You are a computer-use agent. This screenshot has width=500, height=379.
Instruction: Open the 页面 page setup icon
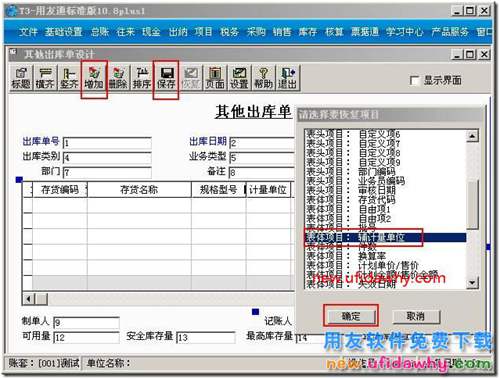click(x=215, y=78)
